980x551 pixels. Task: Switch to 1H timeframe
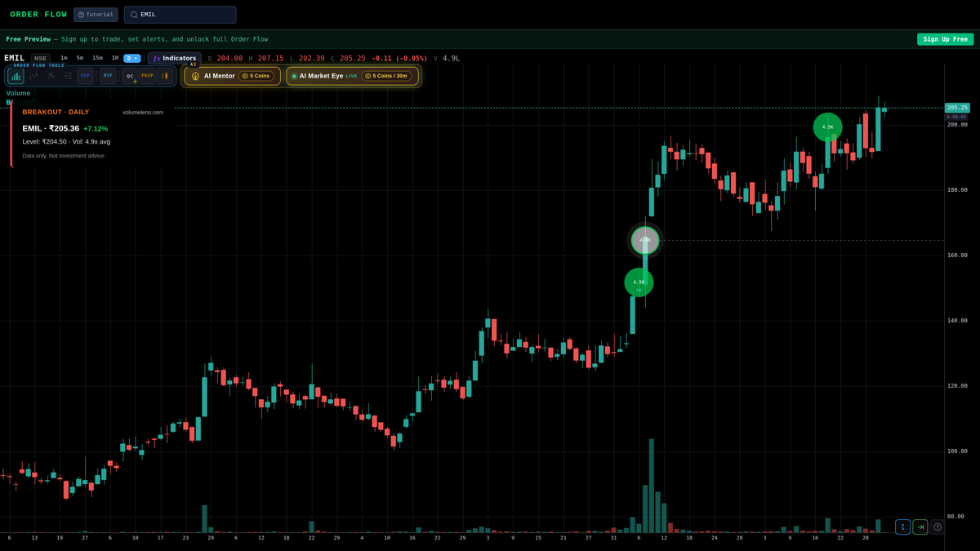pyautogui.click(x=115, y=58)
